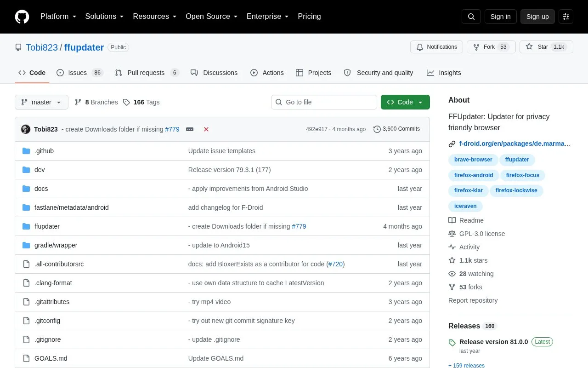The width and height of the screenshot is (588, 368).
Task: Click the 166 Tags link
Action: click(x=141, y=102)
